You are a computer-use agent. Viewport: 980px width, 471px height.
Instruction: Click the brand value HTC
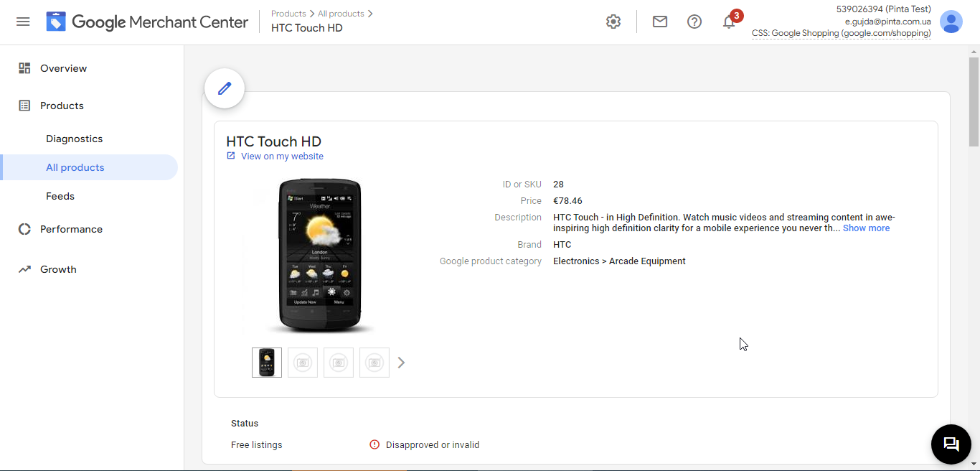pyautogui.click(x=562, y=245)
